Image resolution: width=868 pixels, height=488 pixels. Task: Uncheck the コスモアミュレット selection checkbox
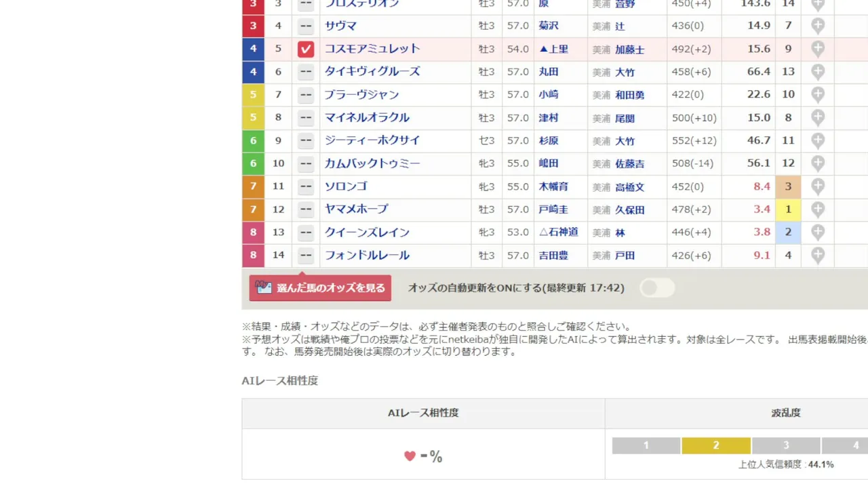(306, 49)
